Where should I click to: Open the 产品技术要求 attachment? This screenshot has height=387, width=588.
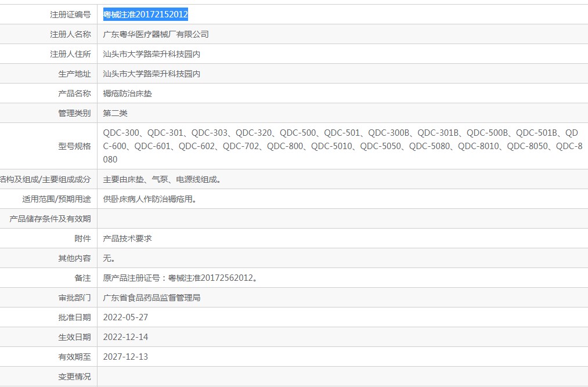(x=128, y=238)
